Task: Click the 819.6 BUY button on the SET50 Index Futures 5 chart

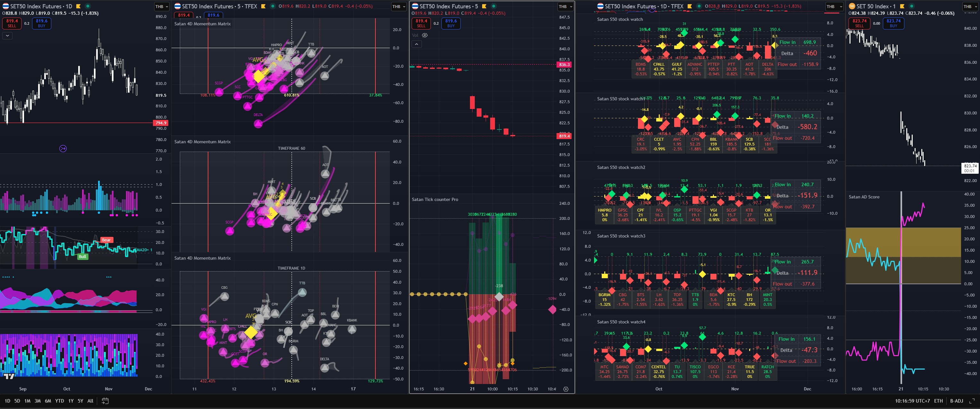Action: pos(451,23)
